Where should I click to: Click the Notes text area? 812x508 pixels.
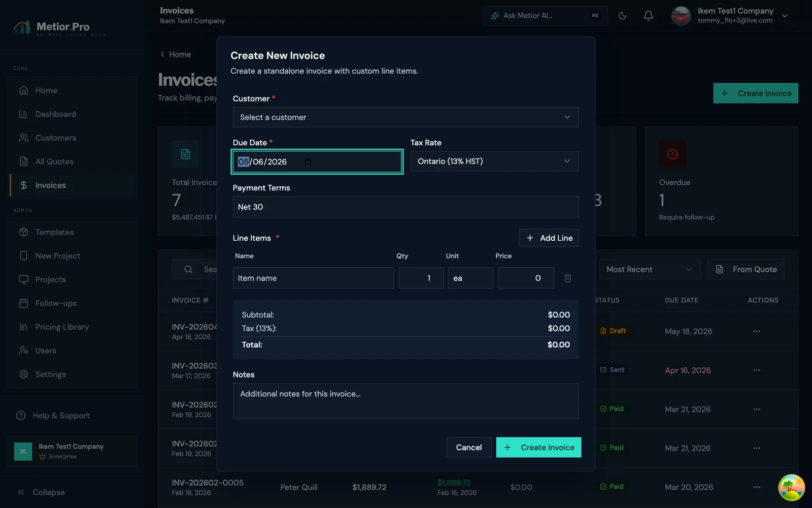pos(405,401)
